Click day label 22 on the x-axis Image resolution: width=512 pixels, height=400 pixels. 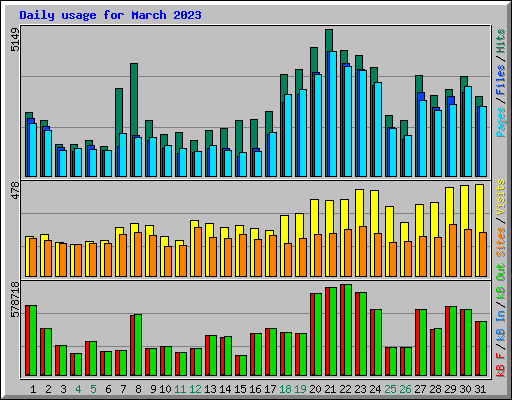click(x=345, y=389)
